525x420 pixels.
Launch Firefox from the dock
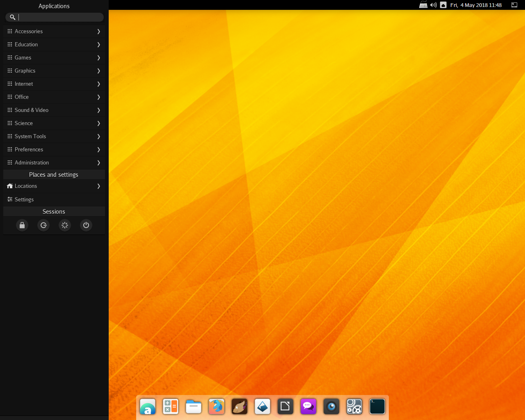(x=216, y=406)
